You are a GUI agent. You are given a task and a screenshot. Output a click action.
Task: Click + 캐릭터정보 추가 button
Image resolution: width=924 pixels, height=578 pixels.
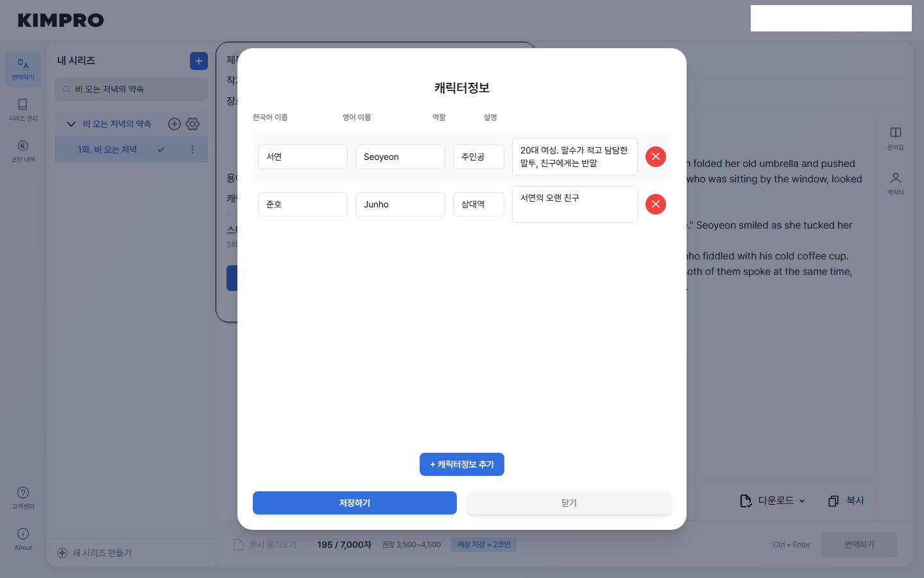point(462,464)
